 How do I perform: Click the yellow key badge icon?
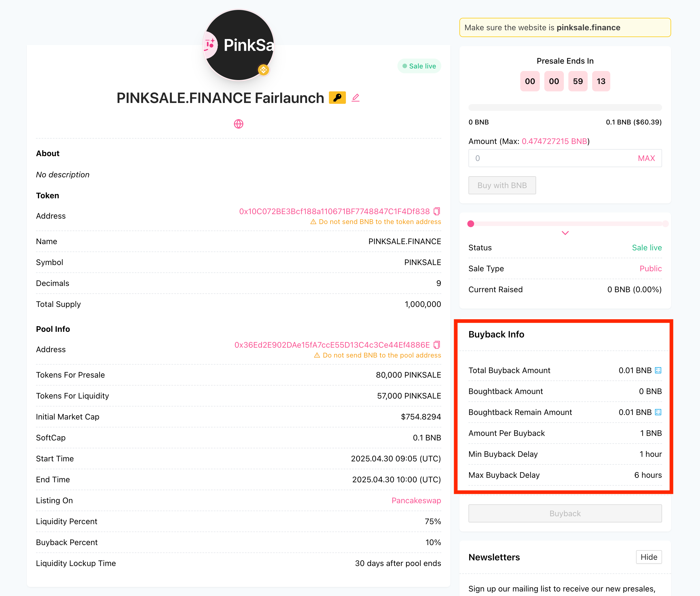[x=337, y=98]
